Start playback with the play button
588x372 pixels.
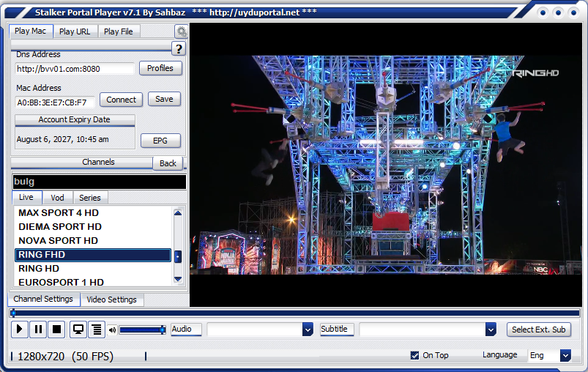(20, 330)
